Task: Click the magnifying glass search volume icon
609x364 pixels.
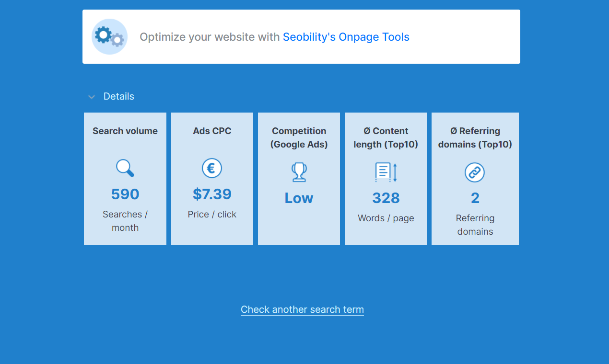Action: tap(125, 169)
